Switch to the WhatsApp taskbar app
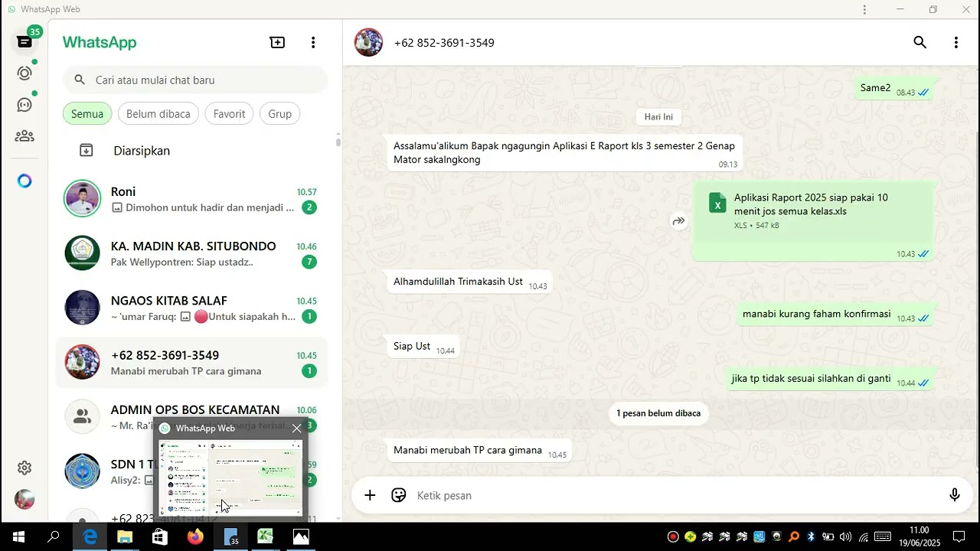 pyautogui.click(x=230, y=536)
